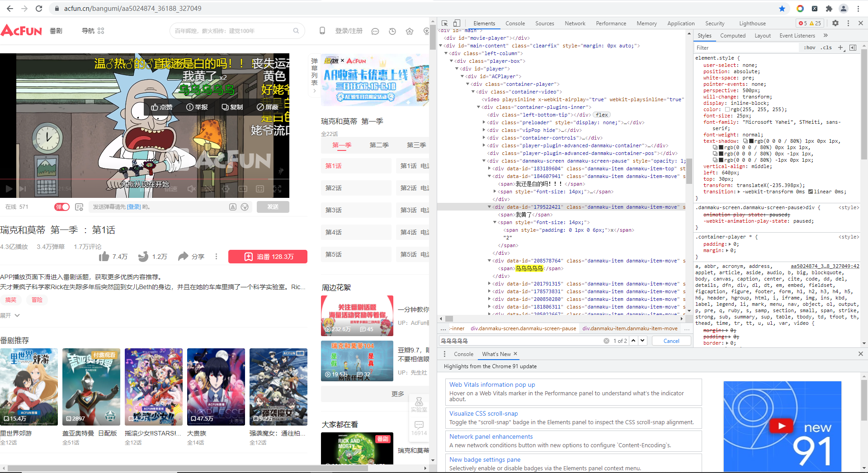Click the linear timing function checkbox swatch

point(811,192)
